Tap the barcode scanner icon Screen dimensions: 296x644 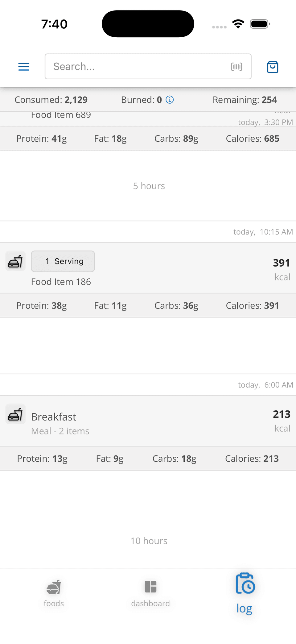(236, 67)
